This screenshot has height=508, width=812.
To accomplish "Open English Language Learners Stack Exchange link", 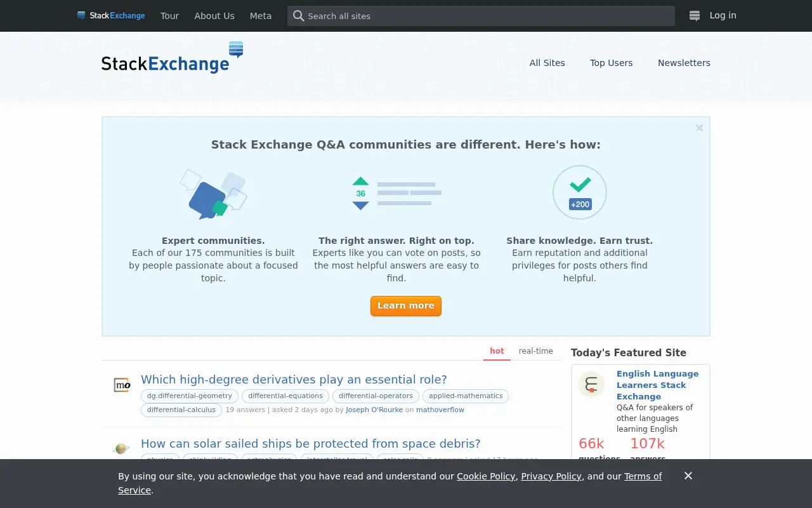I will coord(658,385).
